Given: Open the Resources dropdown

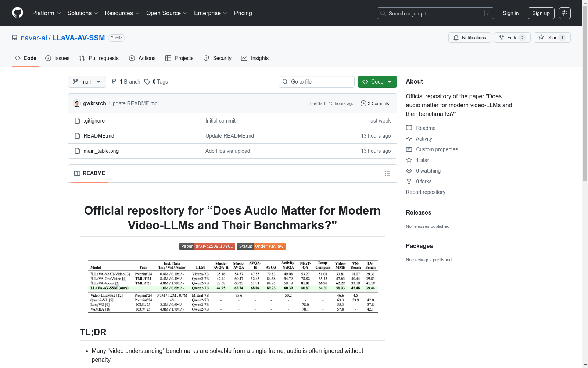Looking at the screenshot, I should [x=122, y=13].
